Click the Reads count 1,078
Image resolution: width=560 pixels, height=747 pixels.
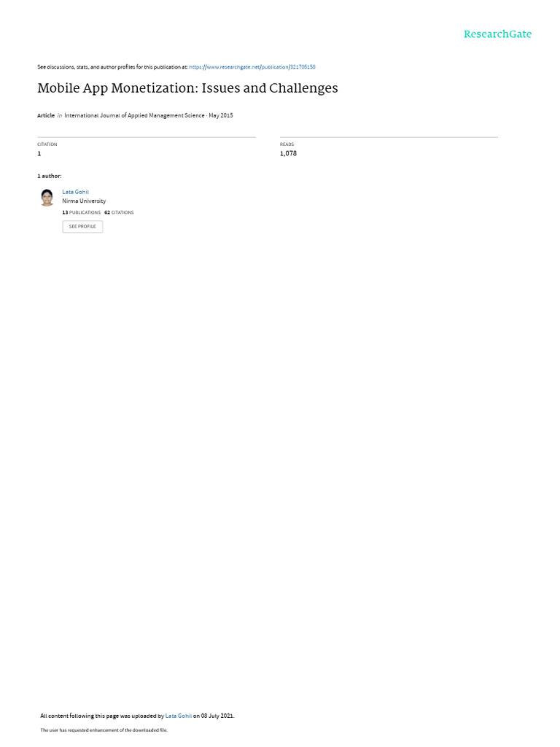click(288, 153)
